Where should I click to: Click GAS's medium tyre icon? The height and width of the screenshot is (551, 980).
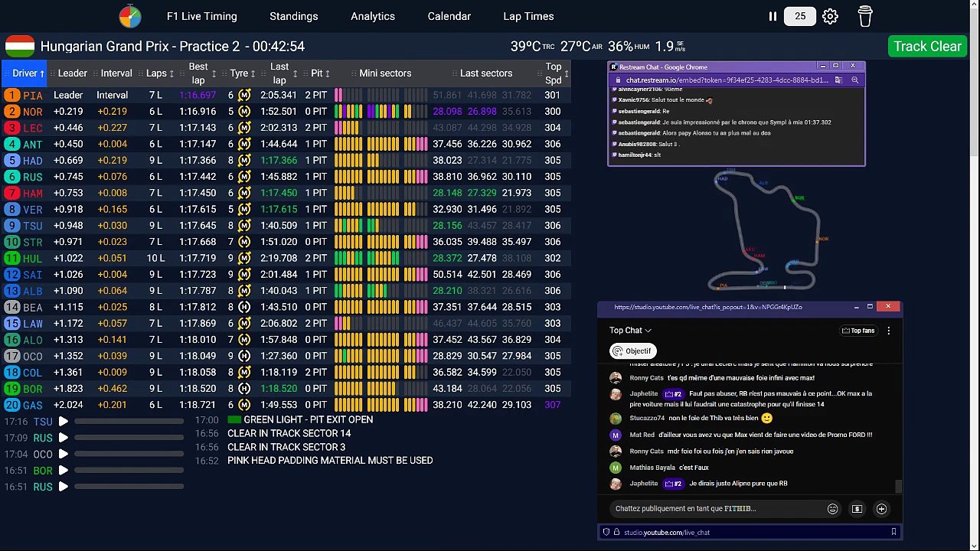pyautogui.click(x=244, y=405)
